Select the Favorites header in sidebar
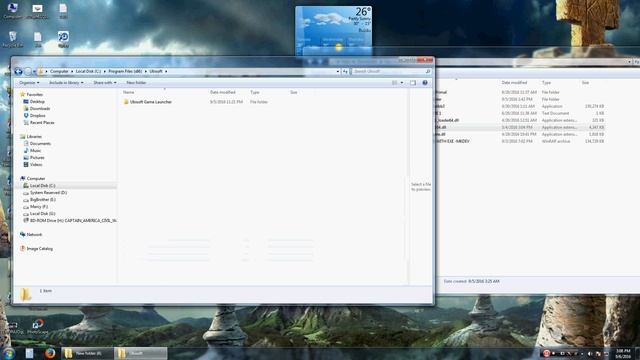Viewport: 640px width, 360px height. [x=34, y=95]
